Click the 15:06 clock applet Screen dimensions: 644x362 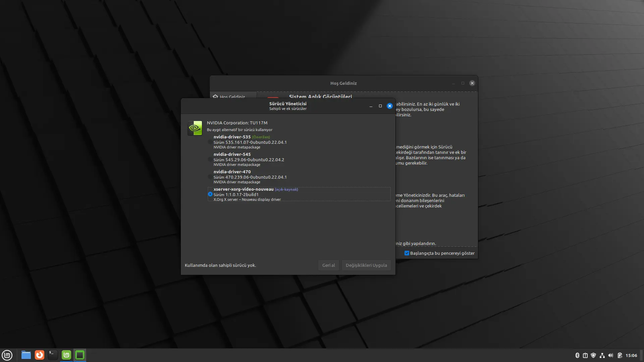click(631, 355)
